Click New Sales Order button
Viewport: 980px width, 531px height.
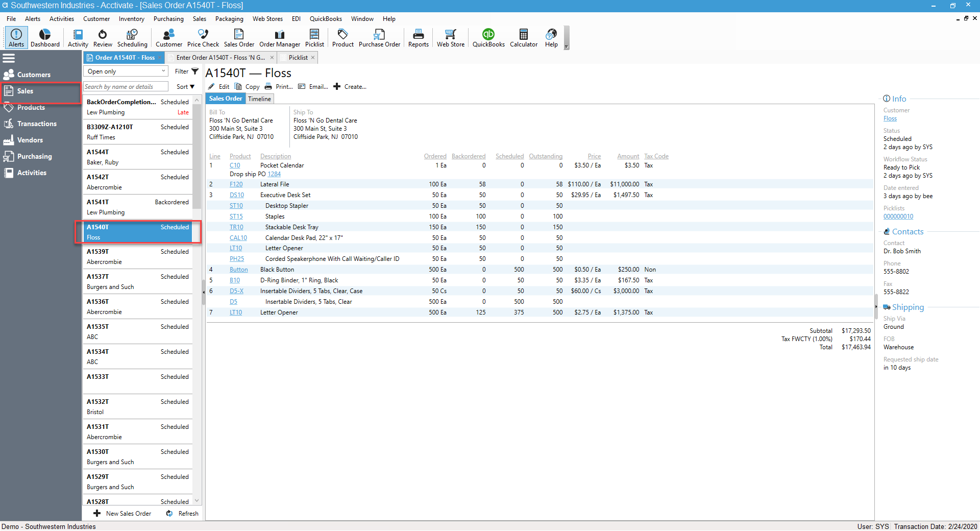pos(122,514)
